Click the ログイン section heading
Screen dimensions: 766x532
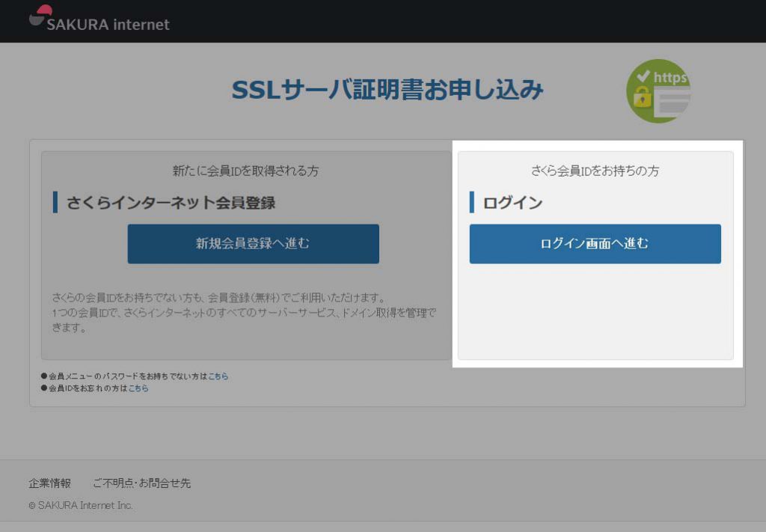[512, 202]
